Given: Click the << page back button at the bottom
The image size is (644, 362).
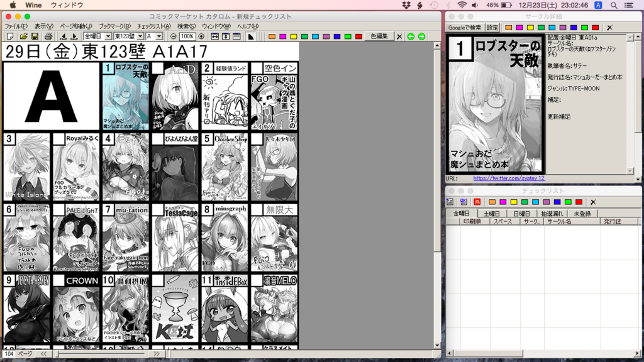Looking at the screenshot, I should pyautogui.click(x=43, y=354).
